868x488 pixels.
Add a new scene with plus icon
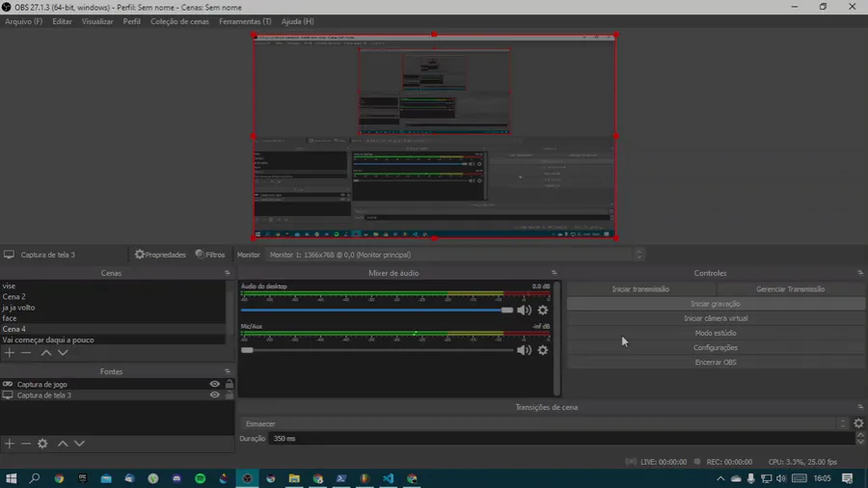click(x=10, y=352)
